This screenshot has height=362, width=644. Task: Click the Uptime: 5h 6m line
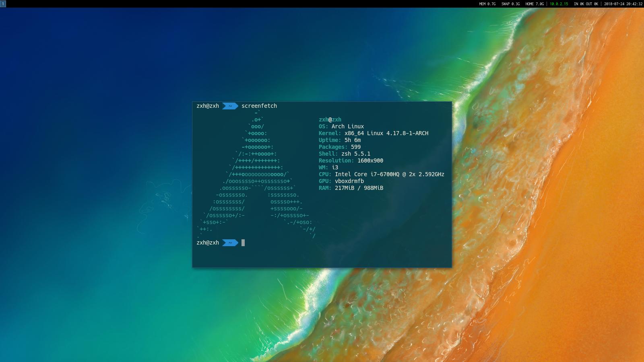click(340, 140)
